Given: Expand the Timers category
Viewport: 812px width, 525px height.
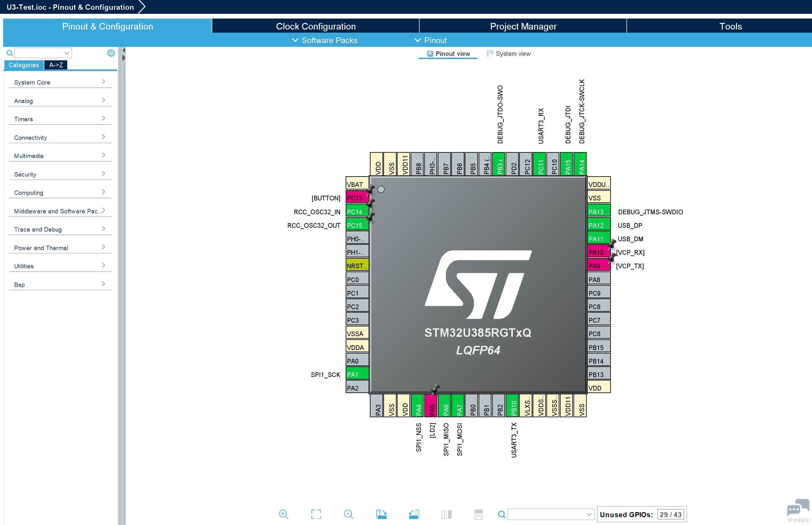Looking at the screenshot, I should coord(60,119).
